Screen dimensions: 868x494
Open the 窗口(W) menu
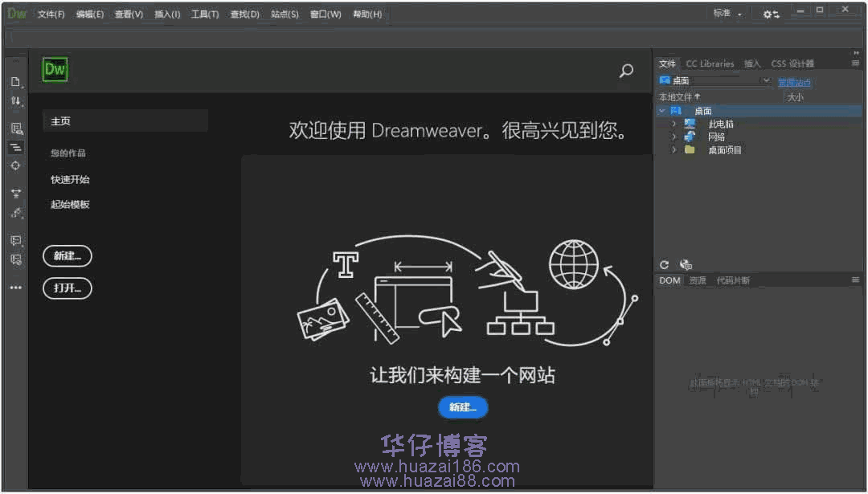[x=325, y=14]
